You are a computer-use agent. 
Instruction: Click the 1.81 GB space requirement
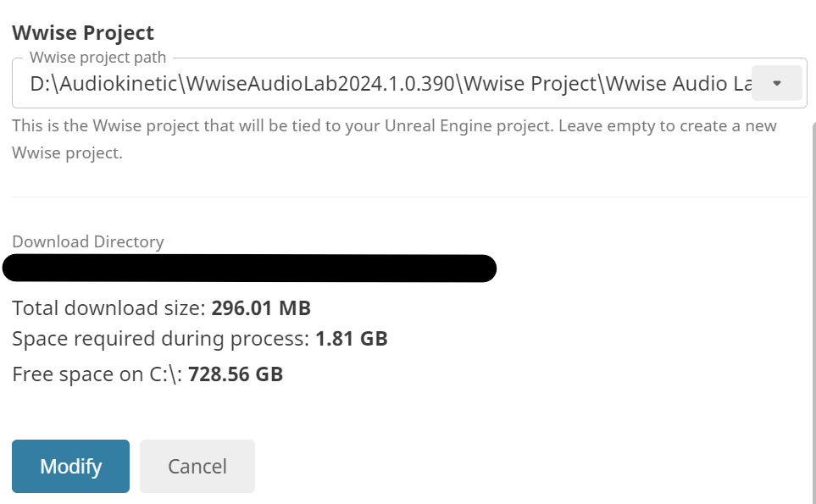click(x=351, y=338)
